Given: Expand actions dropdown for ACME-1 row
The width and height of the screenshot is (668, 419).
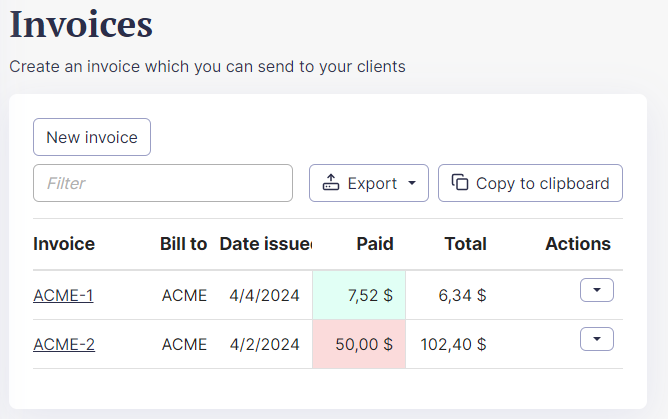Looking at the screenshot, I should click(597, 290).
